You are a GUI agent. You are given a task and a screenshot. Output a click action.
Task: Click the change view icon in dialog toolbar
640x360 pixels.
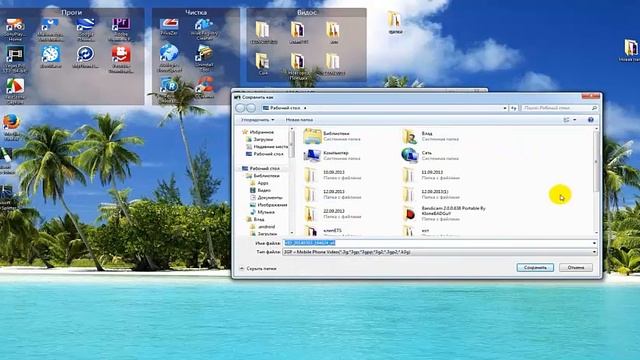566,120
